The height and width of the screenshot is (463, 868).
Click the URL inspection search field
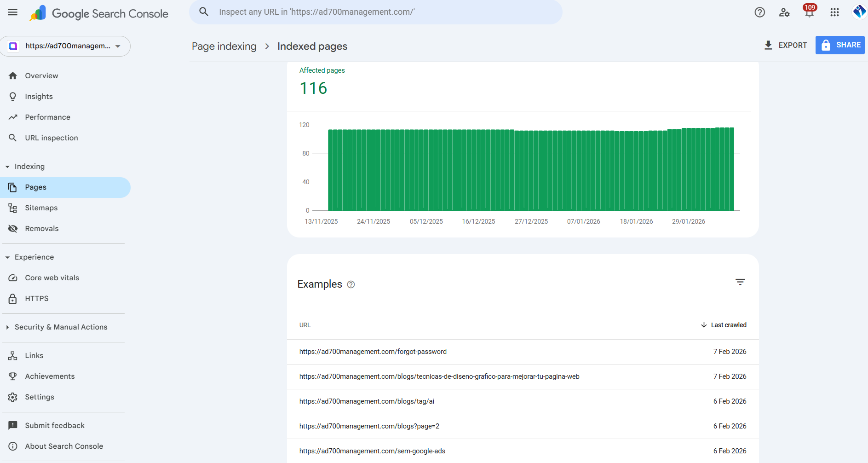click(x=375, y=12)
